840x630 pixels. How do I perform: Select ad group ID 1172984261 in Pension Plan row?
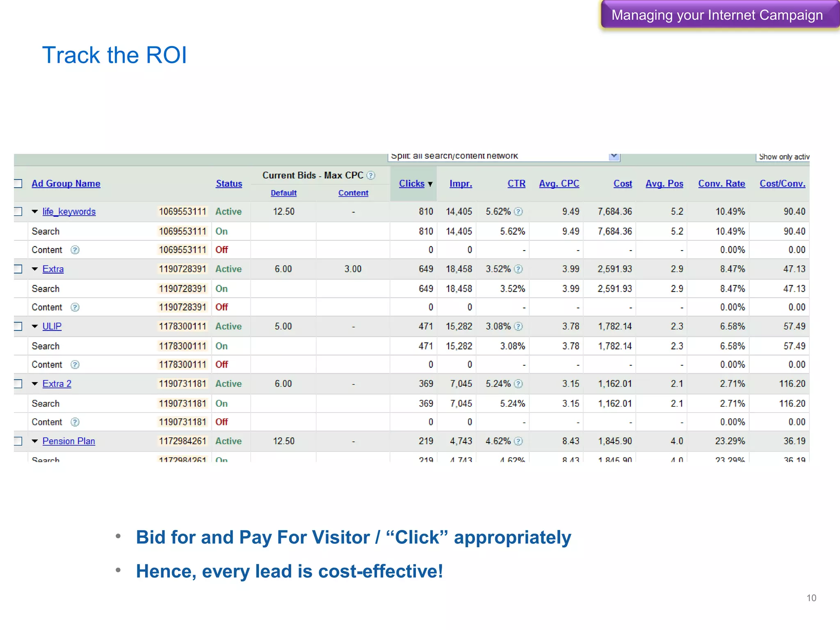pos(183,441)
